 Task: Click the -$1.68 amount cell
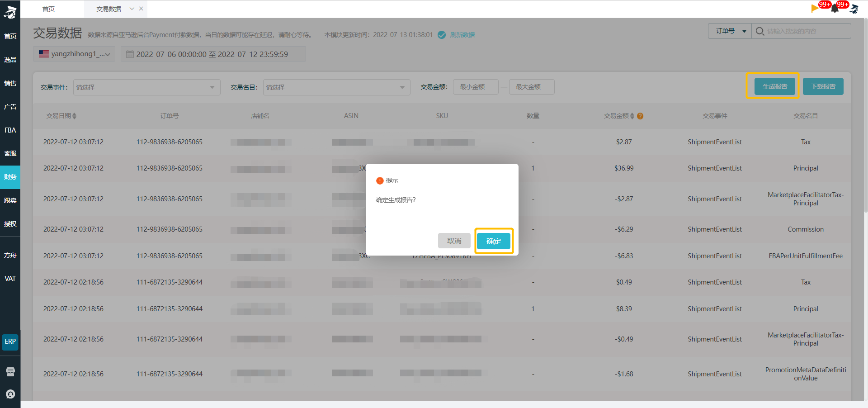[x=624, y=374]
